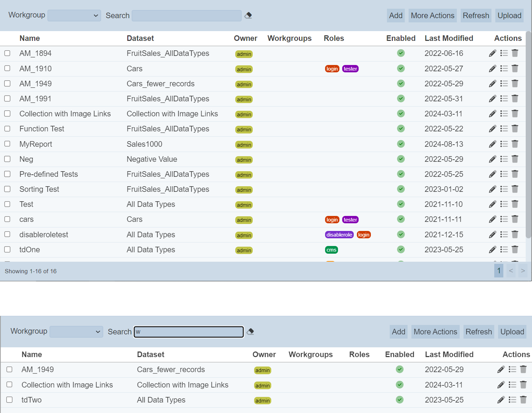The width and height of the screenshot is (532, 413).
Task: Click the top empty Search input field
Action: (x=186, y=16)
